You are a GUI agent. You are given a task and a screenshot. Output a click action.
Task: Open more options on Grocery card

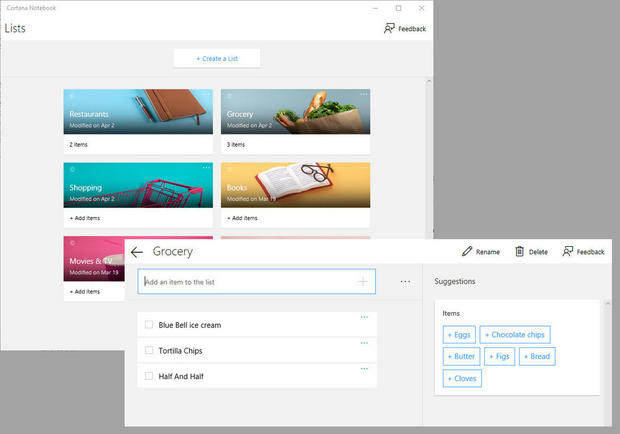click(363, 94)
